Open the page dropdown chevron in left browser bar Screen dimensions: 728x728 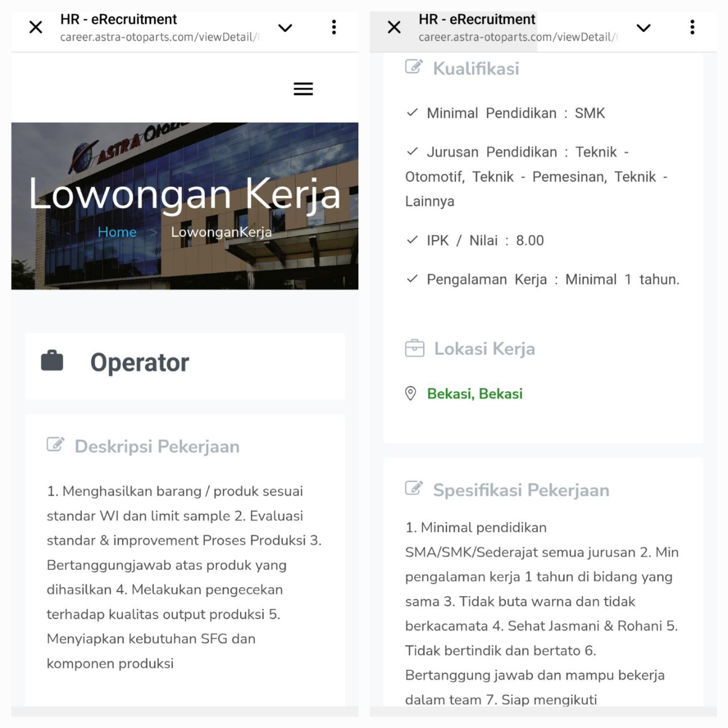pyautogui.click(x=285, y=27)
